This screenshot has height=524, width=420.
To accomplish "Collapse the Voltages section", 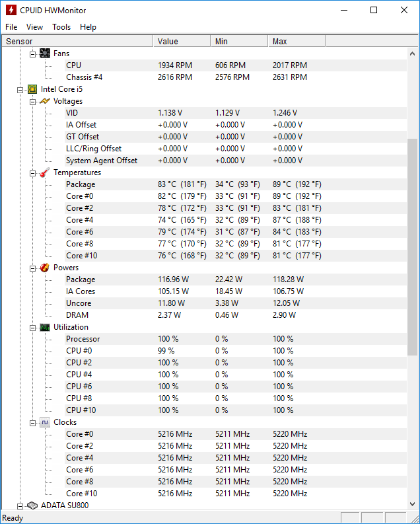I will click(32, 102).
